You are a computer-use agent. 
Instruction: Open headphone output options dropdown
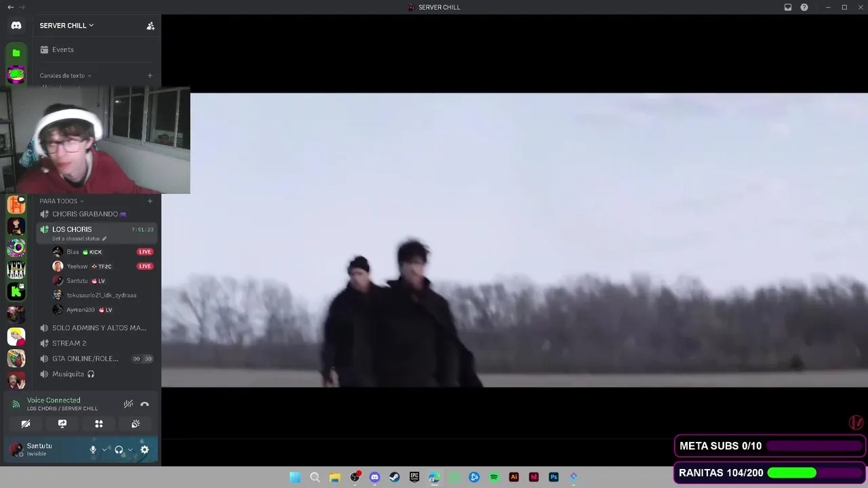click(x=130, y=449)
